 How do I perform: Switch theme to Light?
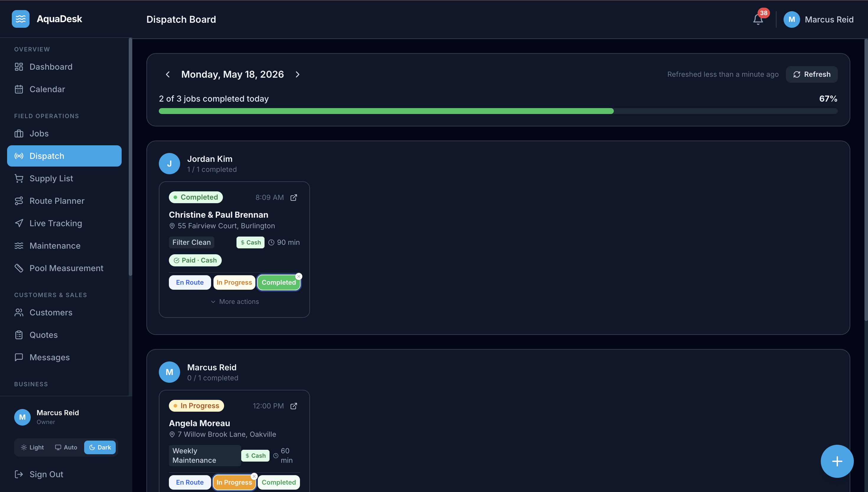coord(32,447)
